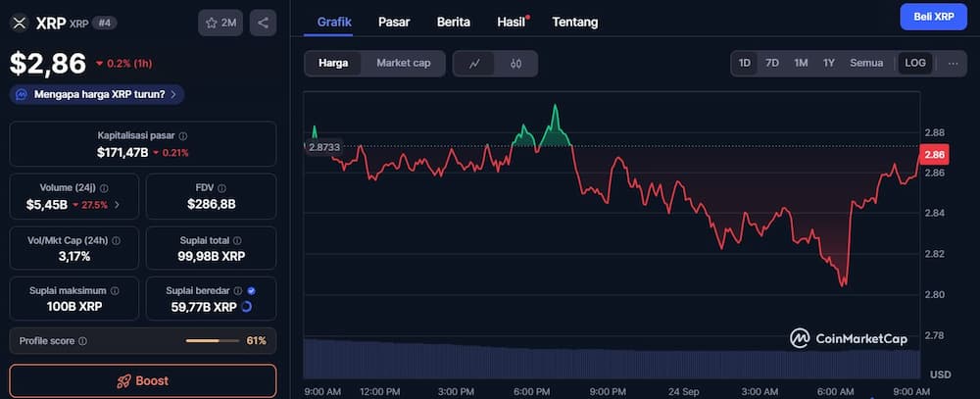Open the chart more options ellipsis
This screenshot has height=399, width=980.
953,63
